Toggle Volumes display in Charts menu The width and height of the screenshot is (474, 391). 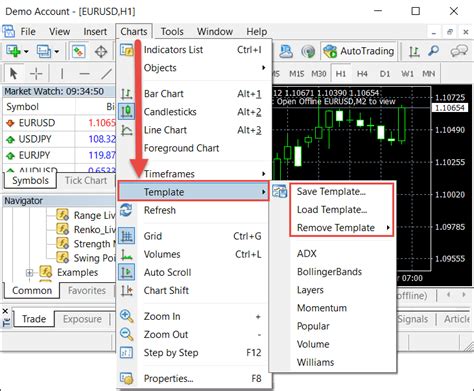[195, 254]
